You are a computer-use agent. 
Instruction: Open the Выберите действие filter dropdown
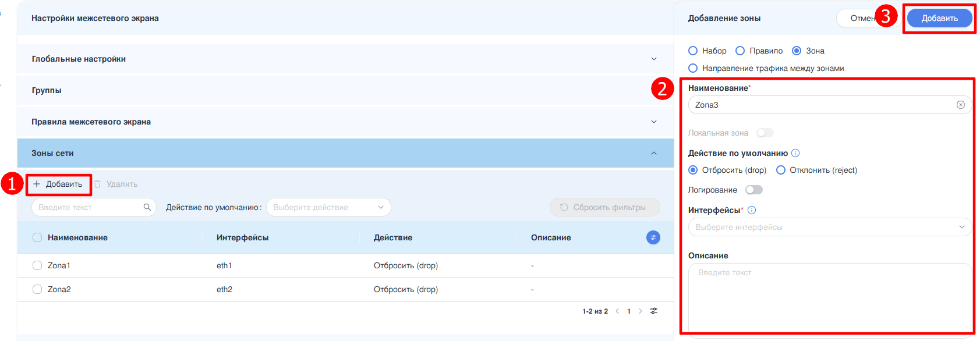328,207
